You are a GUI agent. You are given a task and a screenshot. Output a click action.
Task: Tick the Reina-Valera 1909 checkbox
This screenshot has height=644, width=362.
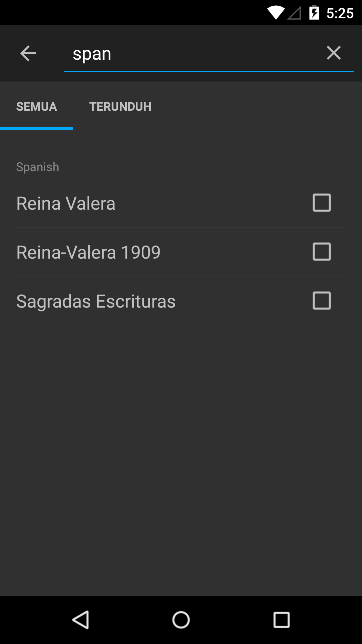321,252
